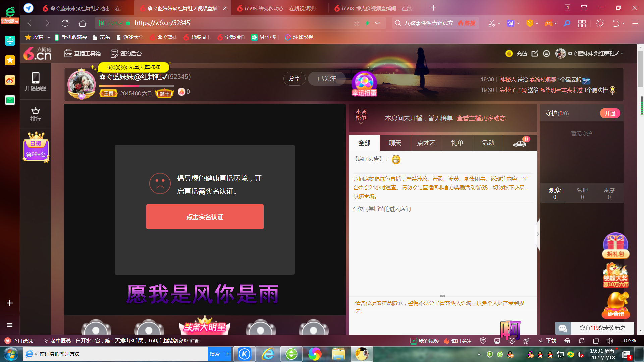644x362 pixels.
Task: Open 查看主播更多动态 link
Action: 481,118
